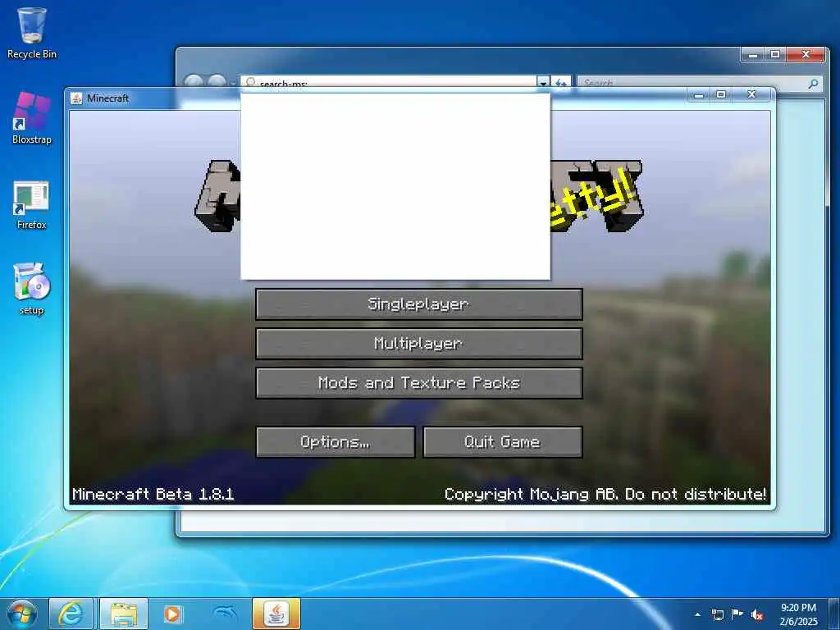Screen dimensions: 840x630
Task: Click the search-ms address bar
Action: tap(388, 83)
